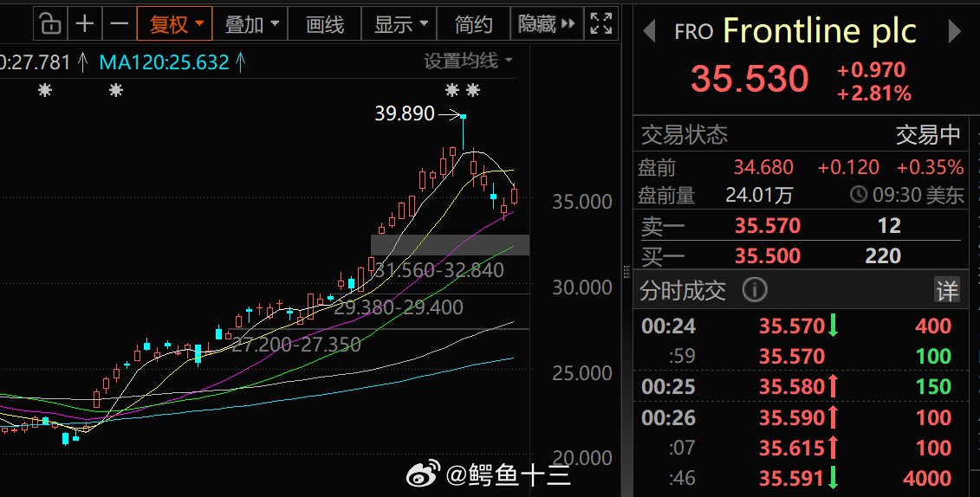The width and height of the screenshot is (980, 497).
Task: Switch to 简约 simple mode
Action: click(x=473, y=24)
